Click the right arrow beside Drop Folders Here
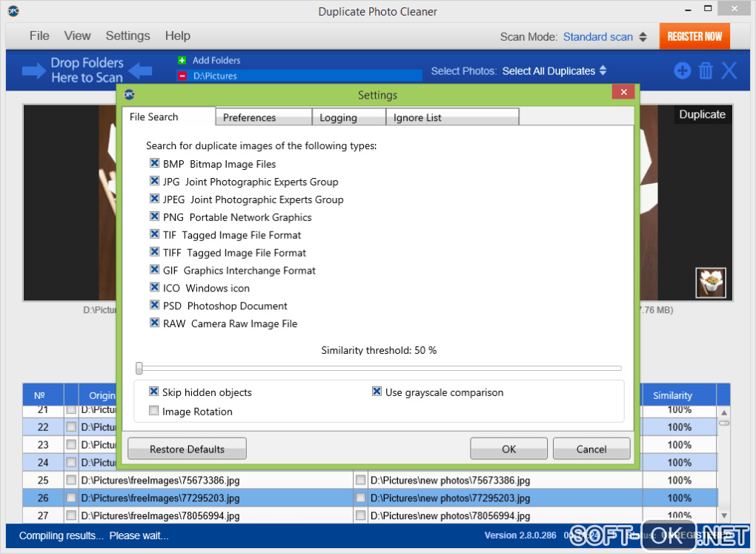756x554 pixels. pos(34,71)
